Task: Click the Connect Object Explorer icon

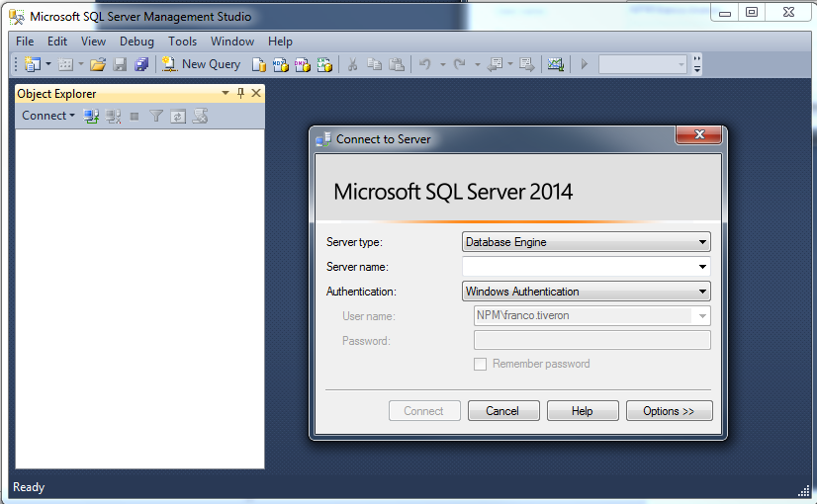Action: click(x=91, y=116)
